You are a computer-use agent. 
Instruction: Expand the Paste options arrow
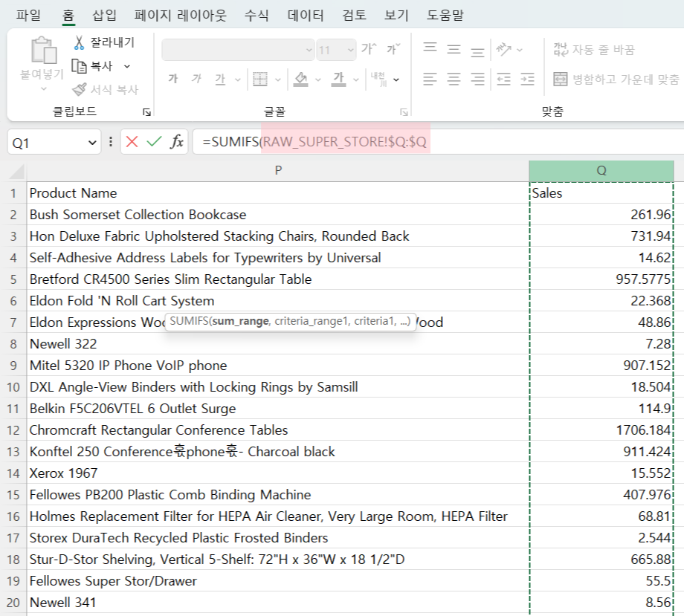pos(44,89)
